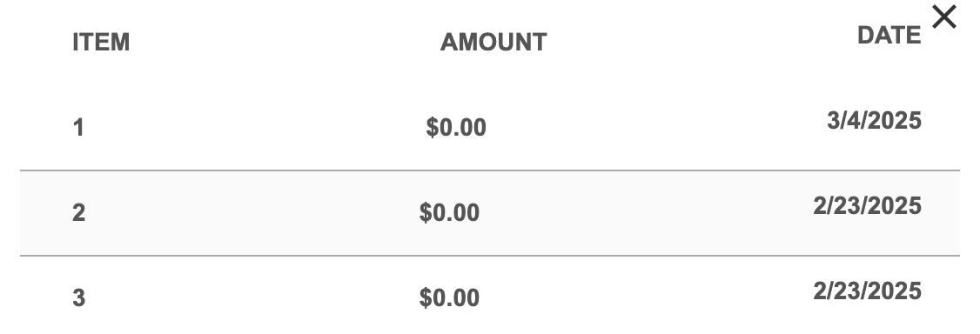Click the 3/4/2025 date
The width and height of the screenshot is (980, 334).
(874, 121)
